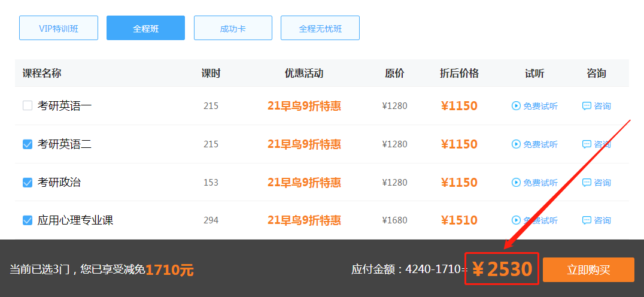The image size is (644, 297).
Task: Click chat bubble icon in 考研英语二 row
Action: [587, 144]
